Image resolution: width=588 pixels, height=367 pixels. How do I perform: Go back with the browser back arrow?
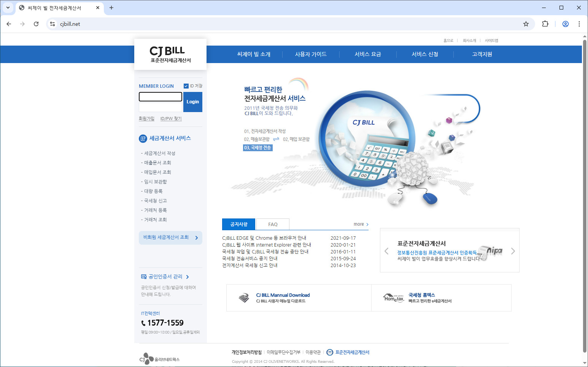click(x=9, y=24)
